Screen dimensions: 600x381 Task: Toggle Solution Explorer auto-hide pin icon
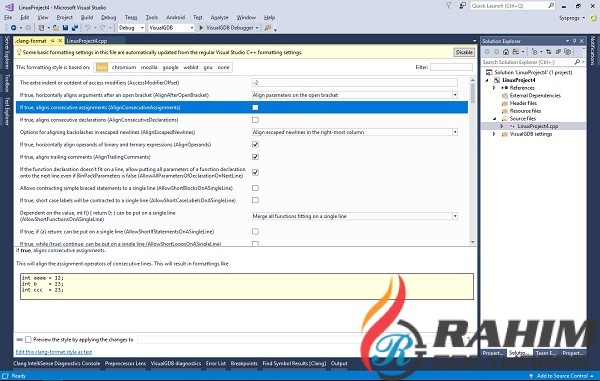pos(574,41)
